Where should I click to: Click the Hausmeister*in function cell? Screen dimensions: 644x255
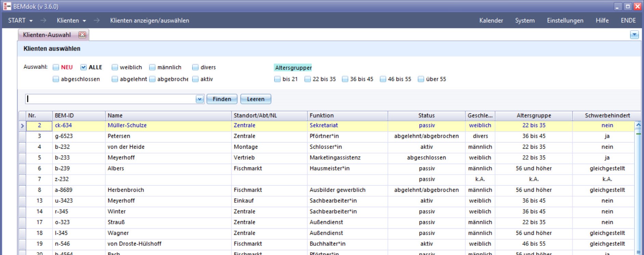click(347, 169)
